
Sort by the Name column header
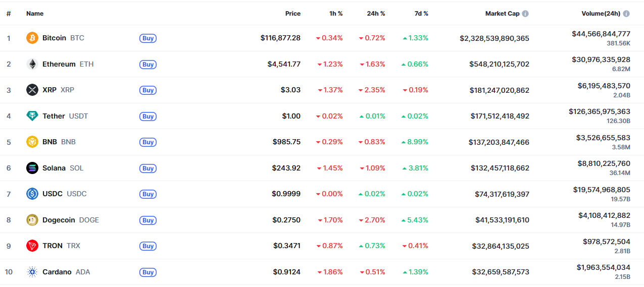pyautogui.click(x=35, y=14)
